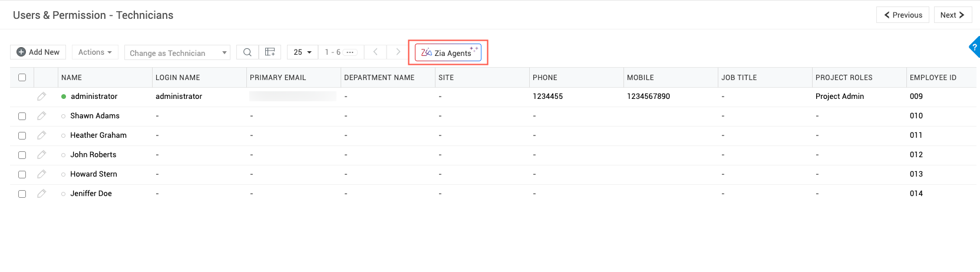Select Jeniffer Doe's row checkbox

click(22, 194)
